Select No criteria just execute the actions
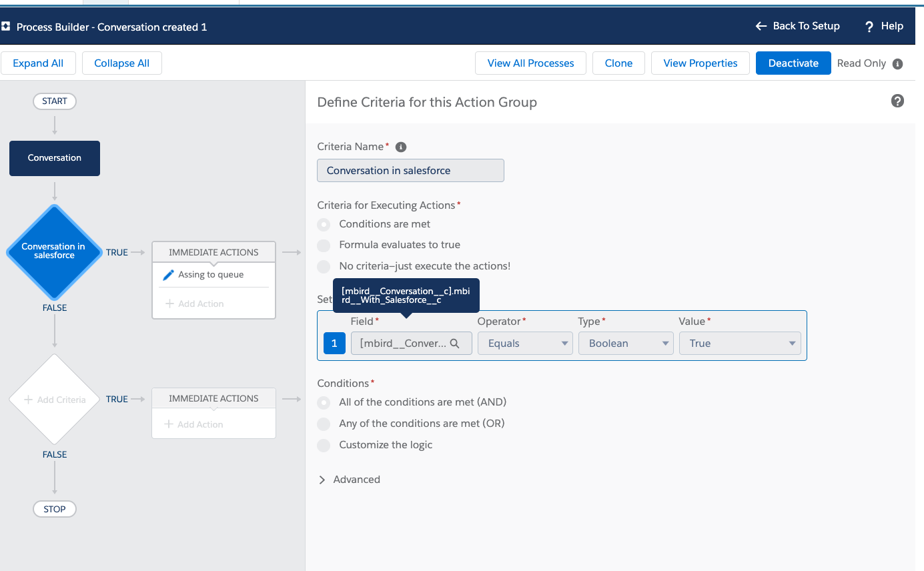Image resolution: width=924 pixels, height=571 pixels. pyautogui.click(x=324, y=266)
